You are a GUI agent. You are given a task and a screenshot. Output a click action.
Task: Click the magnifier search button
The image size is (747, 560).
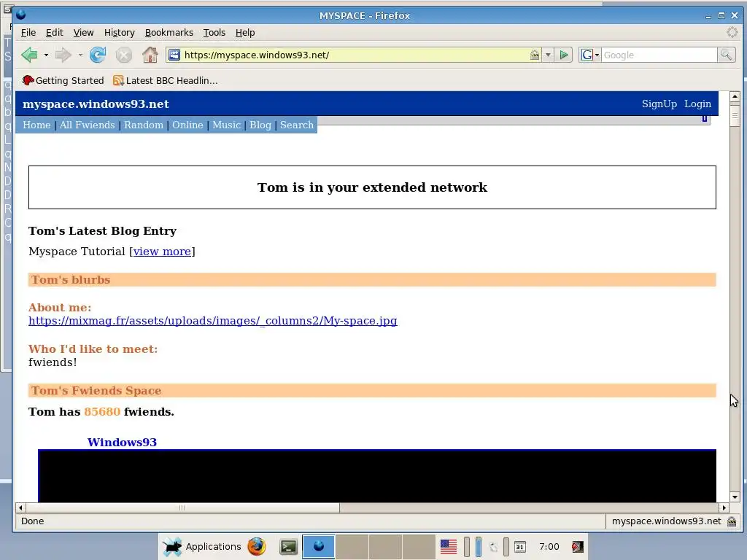pos(726,55)
